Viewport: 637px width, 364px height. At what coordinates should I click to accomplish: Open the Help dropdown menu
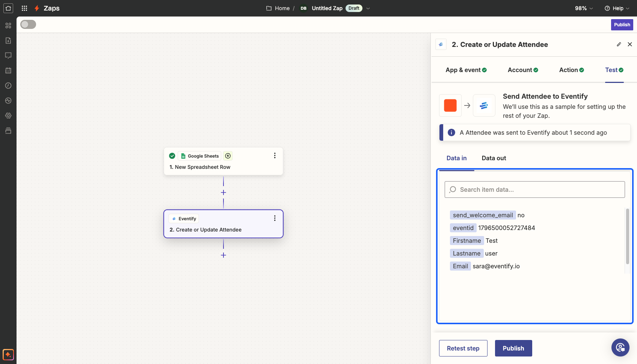pyautogui.click(x=617, y=8)
